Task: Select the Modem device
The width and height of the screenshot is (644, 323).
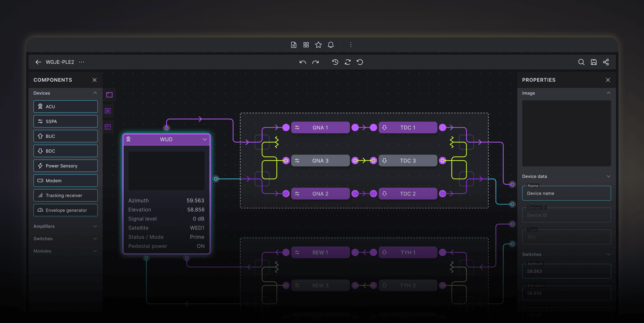Action: click(x=65, y=180)
